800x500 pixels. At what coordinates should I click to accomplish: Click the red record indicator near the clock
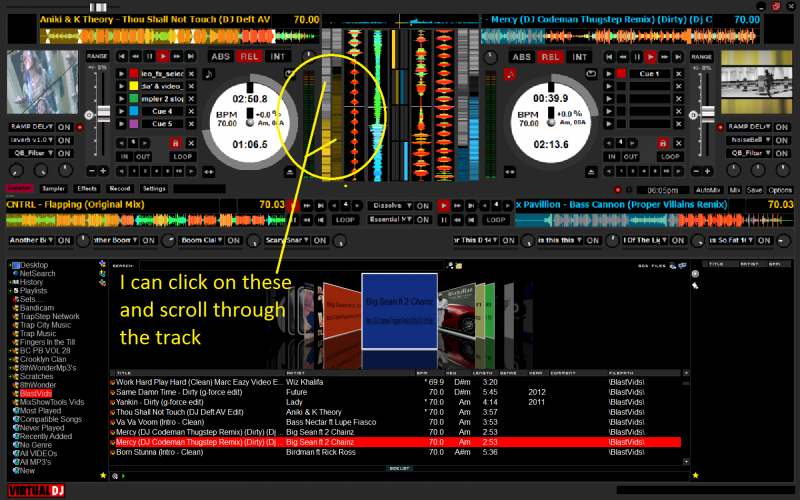tap(618, 190)
